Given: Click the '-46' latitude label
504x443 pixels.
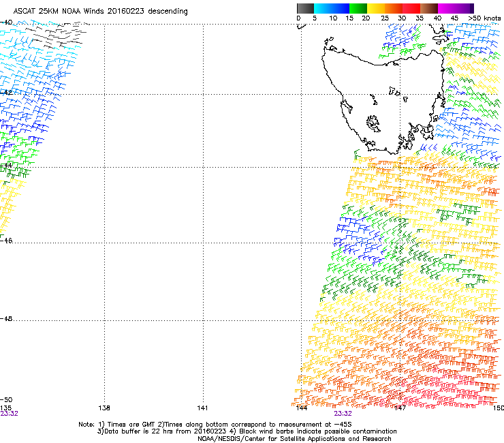Looking at the screenshot, I should point(6,241).
